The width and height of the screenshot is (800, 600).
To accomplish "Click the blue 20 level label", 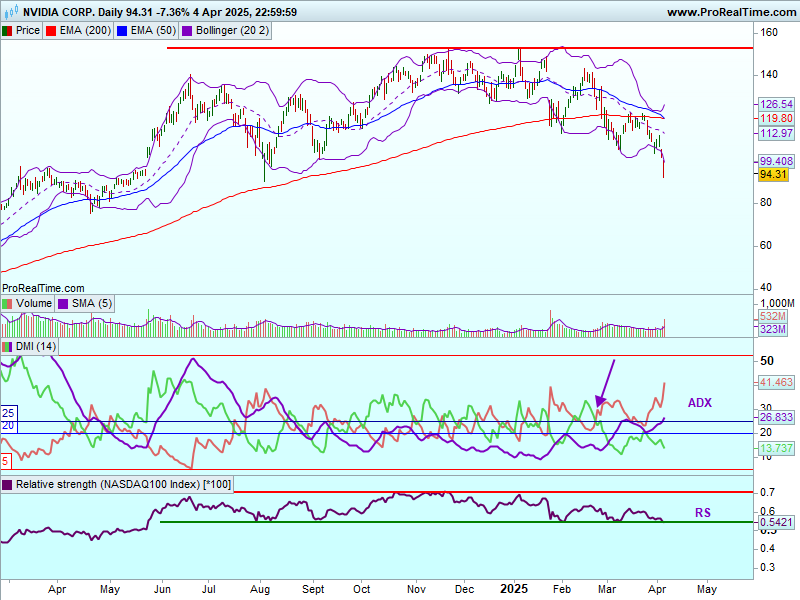I will 8,426.
